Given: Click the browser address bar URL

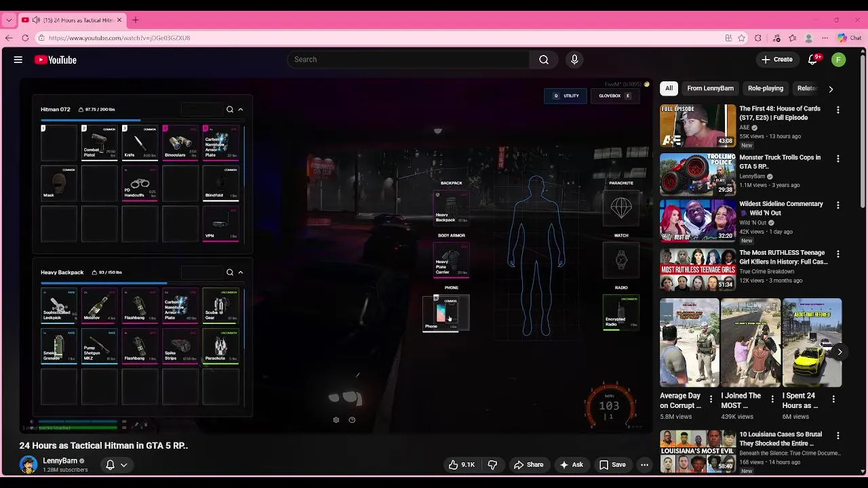Looking at the screenshot, I should point(119,38).
